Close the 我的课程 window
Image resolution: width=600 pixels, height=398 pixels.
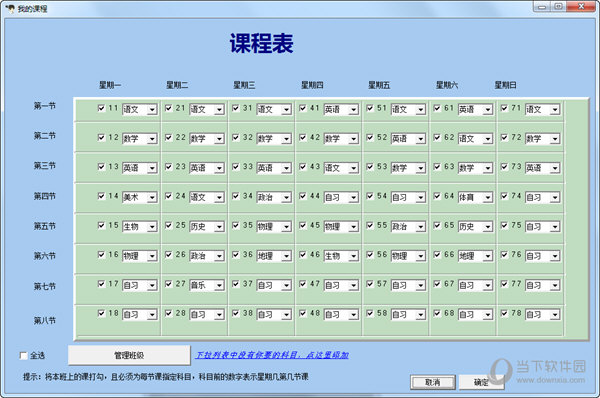pyautogui.click(x=581, y=7)
